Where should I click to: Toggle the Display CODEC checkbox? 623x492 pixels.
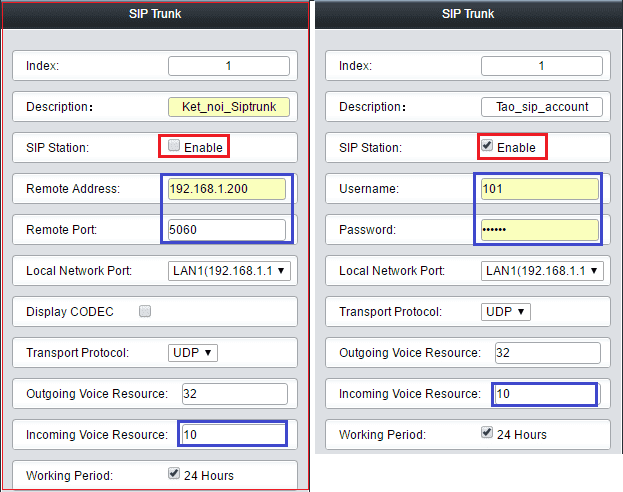click(x=145, y=311)
